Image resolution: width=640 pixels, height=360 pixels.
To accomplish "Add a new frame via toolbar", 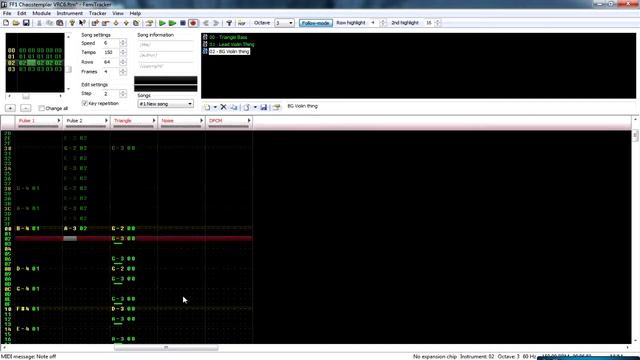I will (x=96, y=23).
